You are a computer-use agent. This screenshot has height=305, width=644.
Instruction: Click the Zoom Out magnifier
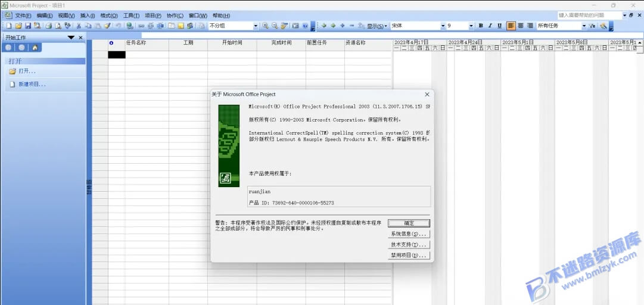pos(275,26)
